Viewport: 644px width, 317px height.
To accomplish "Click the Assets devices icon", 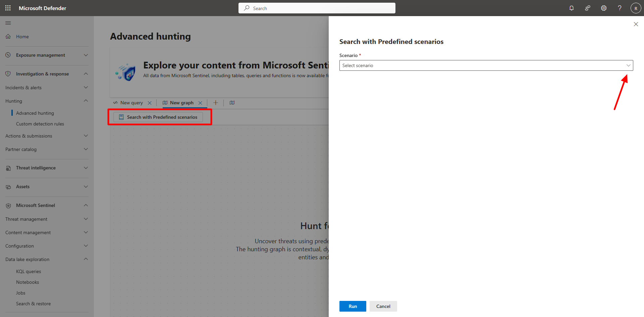I will [8, 187].
